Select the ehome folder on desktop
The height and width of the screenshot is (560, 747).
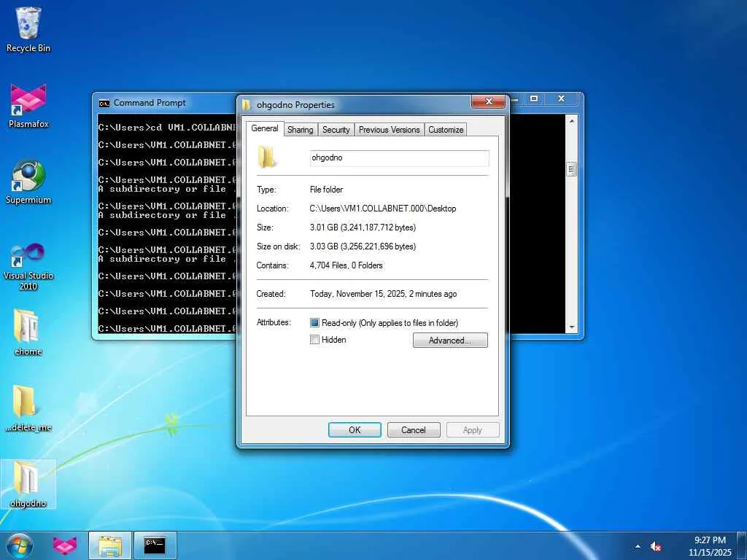tap(28, 332)
